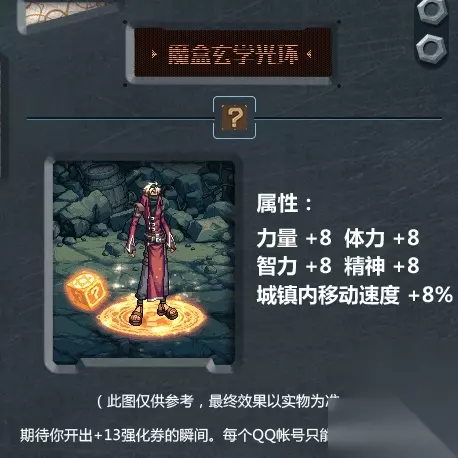
Task: Click the 体力 +8 attribute text
Action: pyautogui.click(x=382, y=238)
